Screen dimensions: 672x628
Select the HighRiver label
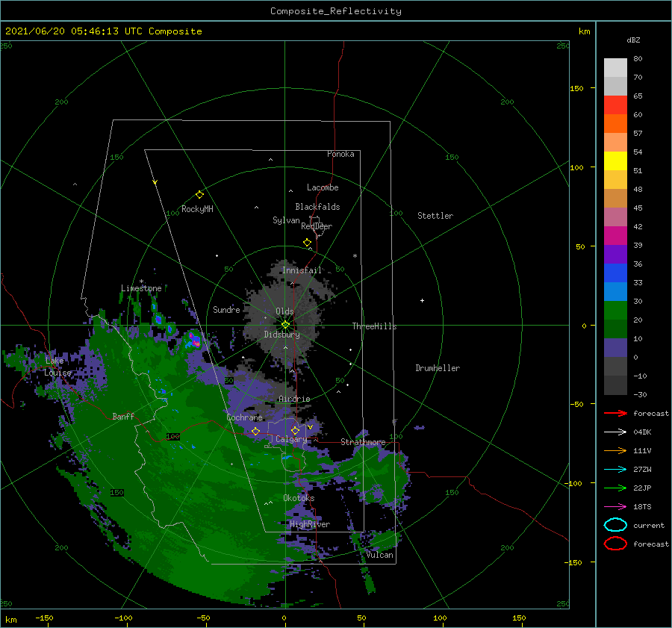310,524
